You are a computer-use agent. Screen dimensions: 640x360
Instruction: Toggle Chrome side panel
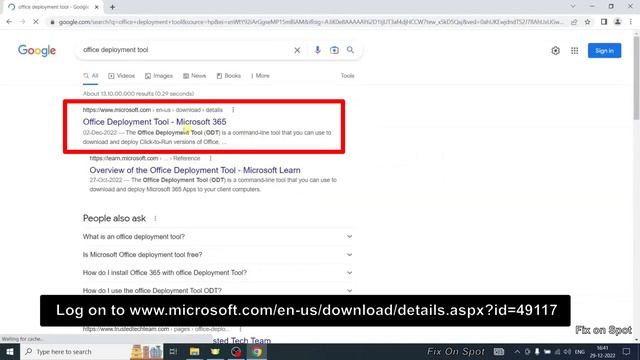(x=604, y=22)
